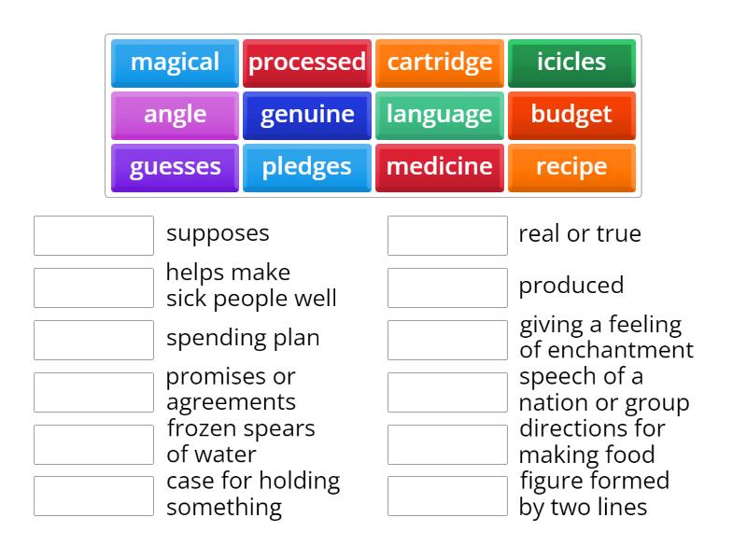Select the green 'icicles' tile
747x560 pixels.
pos(571,63)
